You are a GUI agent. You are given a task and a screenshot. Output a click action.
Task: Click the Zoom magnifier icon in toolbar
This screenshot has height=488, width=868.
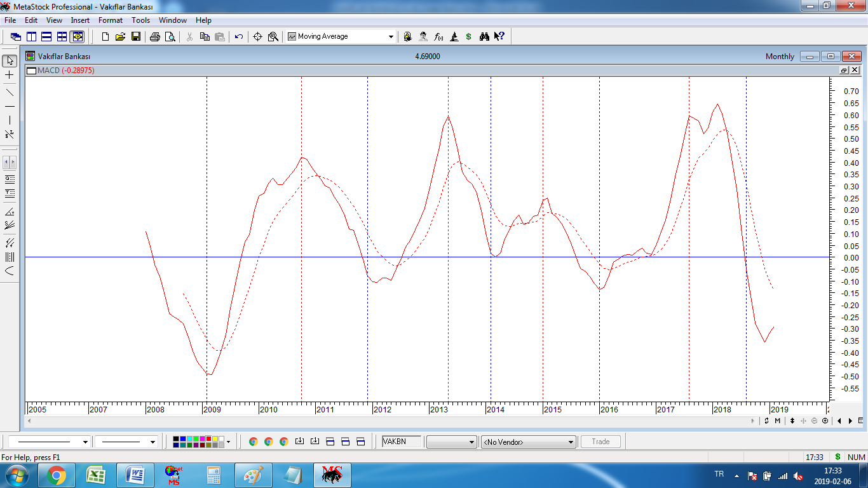[x=273, y=37]
